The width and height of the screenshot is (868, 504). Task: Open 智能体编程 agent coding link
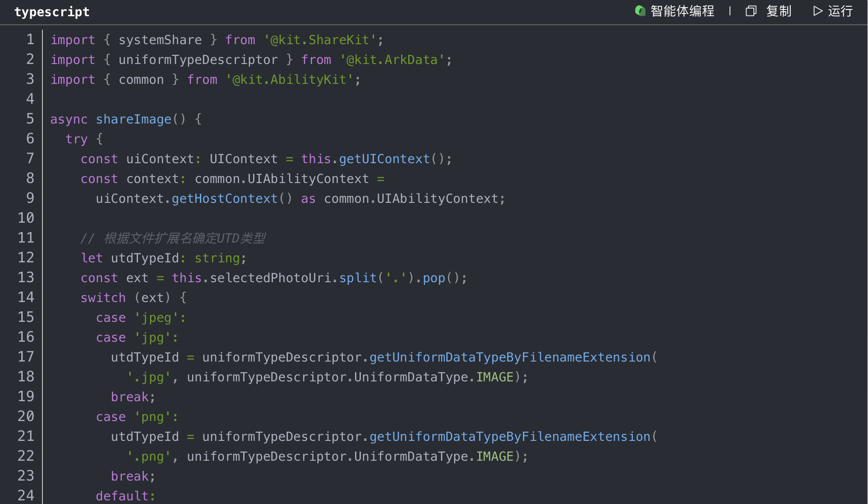coord(682,11)
